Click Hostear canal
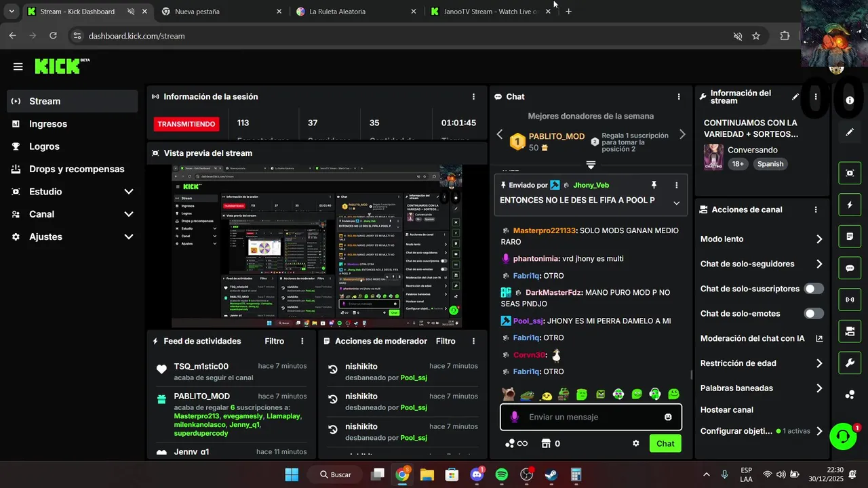Screen dimensions: 868x488 pyautogui.click(x=726, y=409)
